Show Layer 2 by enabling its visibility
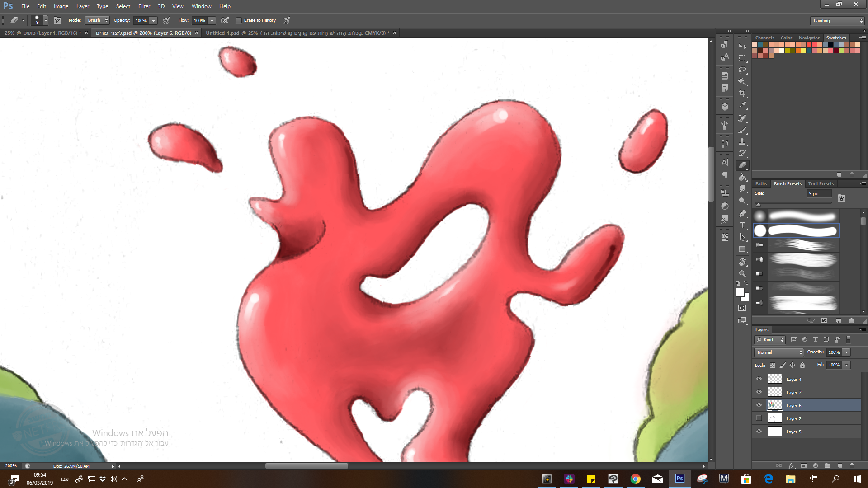Image resolution: width=868 pixels, height=488 pixels. point(759,418)
